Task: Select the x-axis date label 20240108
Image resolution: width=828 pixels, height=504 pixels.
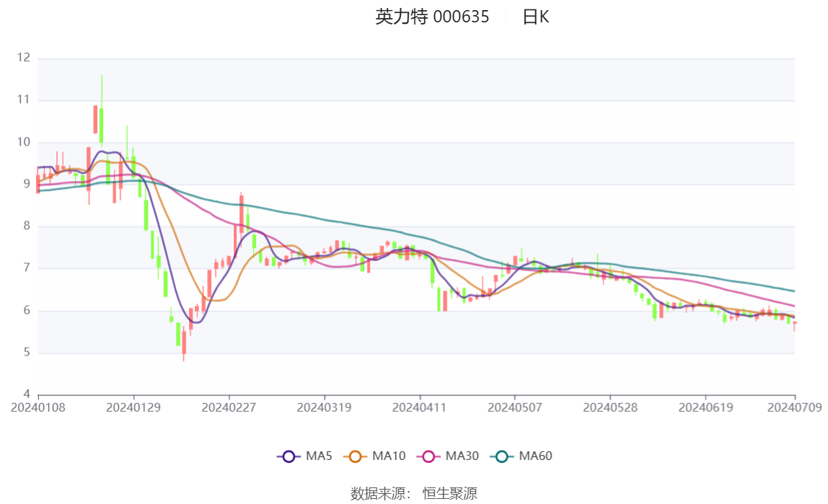Action: tap(38, 407)
